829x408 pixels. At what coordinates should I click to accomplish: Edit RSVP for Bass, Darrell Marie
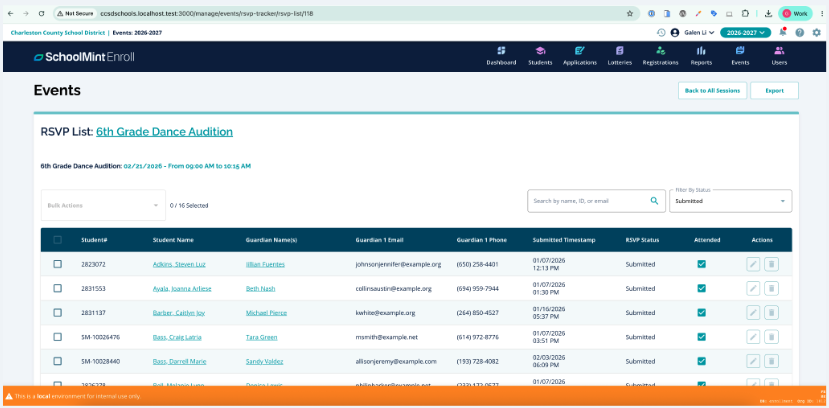click(x=753, y=361)
